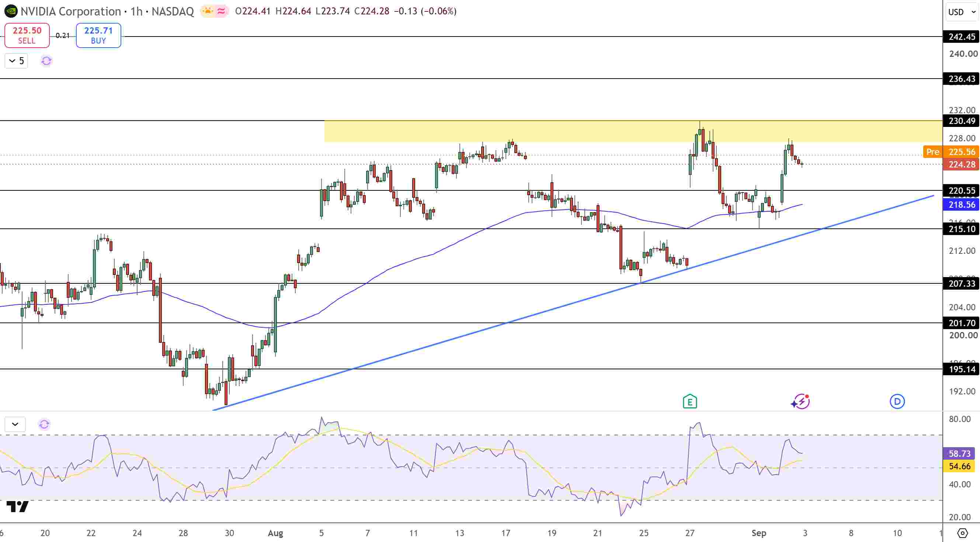980x542 pixels.
Task: Click the purple refresh icon in price pane
Action: [46, 61]
